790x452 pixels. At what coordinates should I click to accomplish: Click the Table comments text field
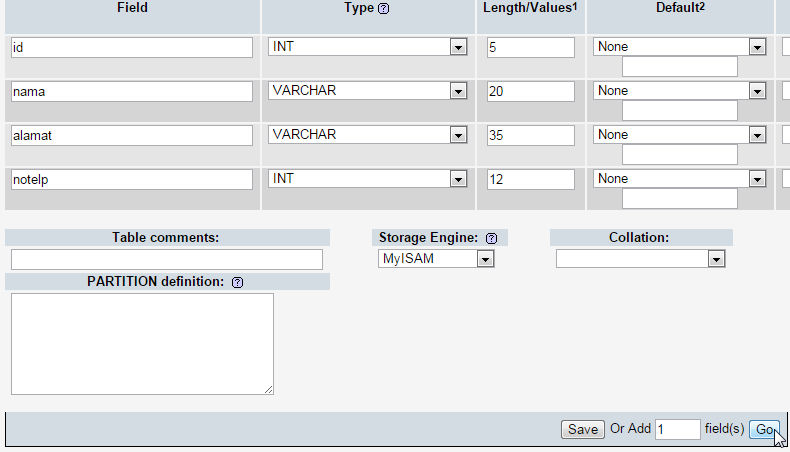(x=167, y=260)
